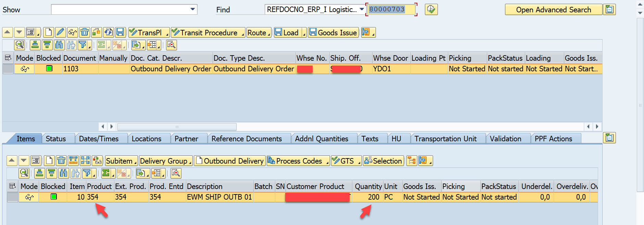The height and width of the screenshot is (225, 644).
Task: Click the green Blocked indicator for document 1103
Action: pos(49,69)
